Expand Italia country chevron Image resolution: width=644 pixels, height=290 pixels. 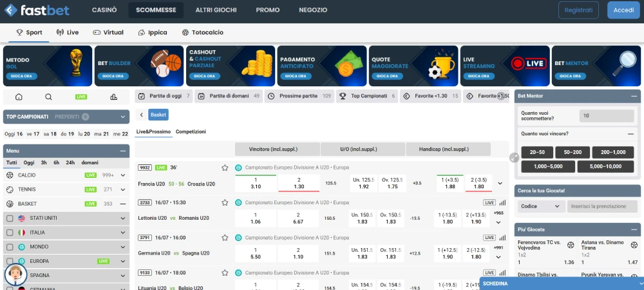pyautogui.click(x=123, y=233)
